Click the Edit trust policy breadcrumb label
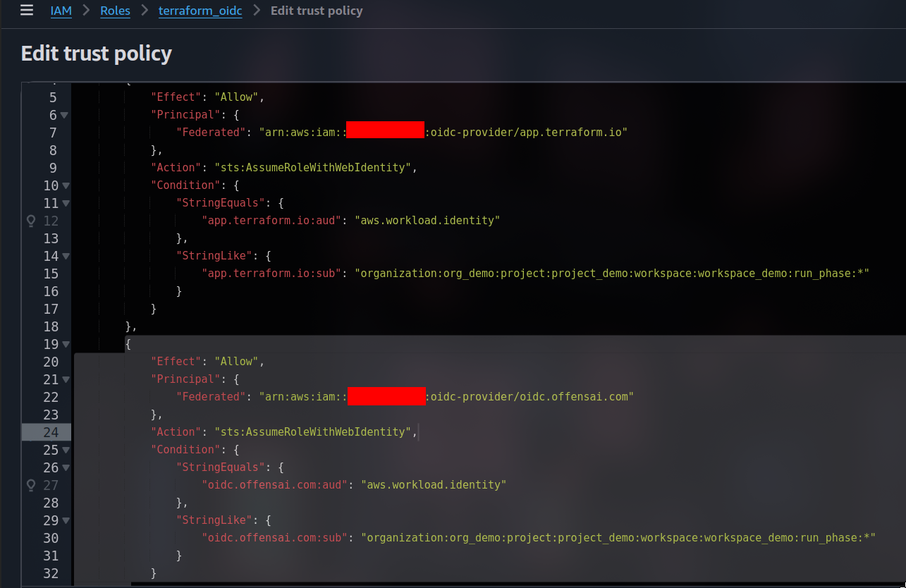 [x=317, y=11]
